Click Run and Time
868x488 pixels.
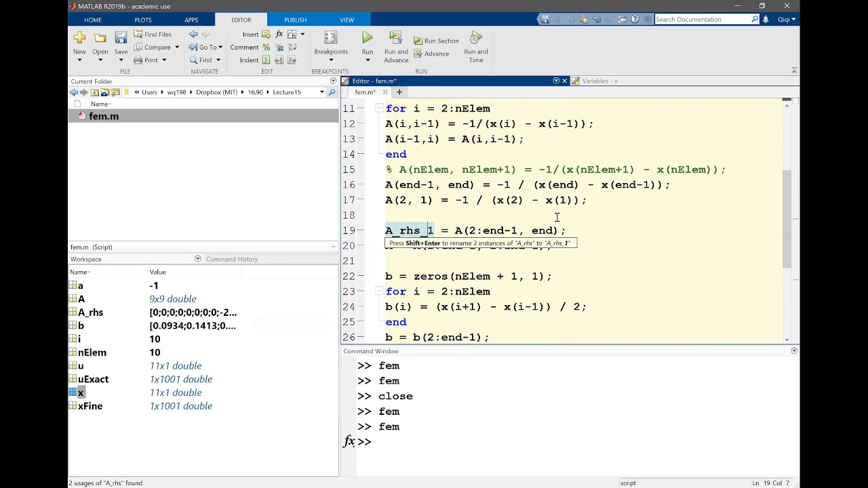476,46
